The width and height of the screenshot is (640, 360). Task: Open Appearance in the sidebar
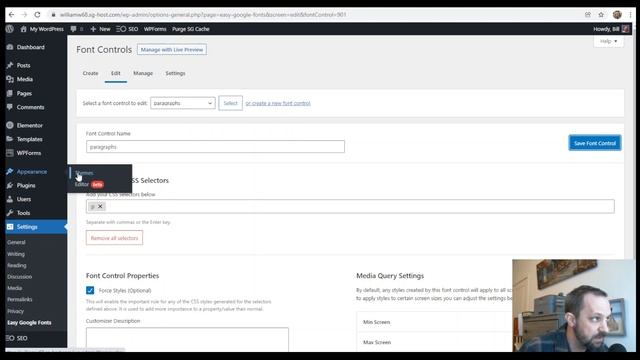click(31, 172)
